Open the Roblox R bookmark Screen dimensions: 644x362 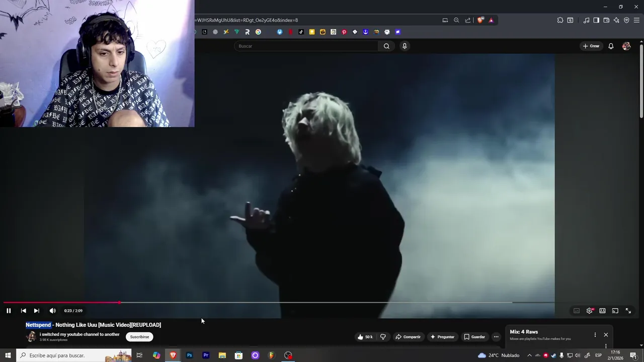[x=247, y=32]
